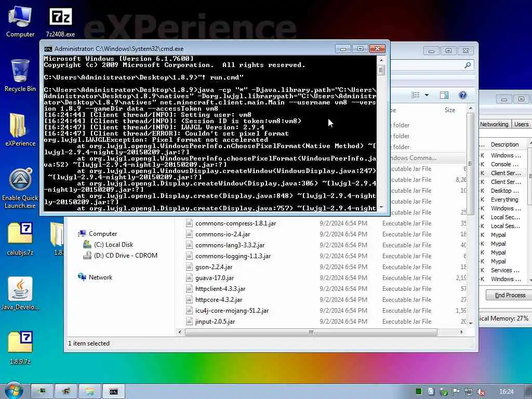
Task: Select jinput-2.0.5.jar file
Action: coord(215,321)
